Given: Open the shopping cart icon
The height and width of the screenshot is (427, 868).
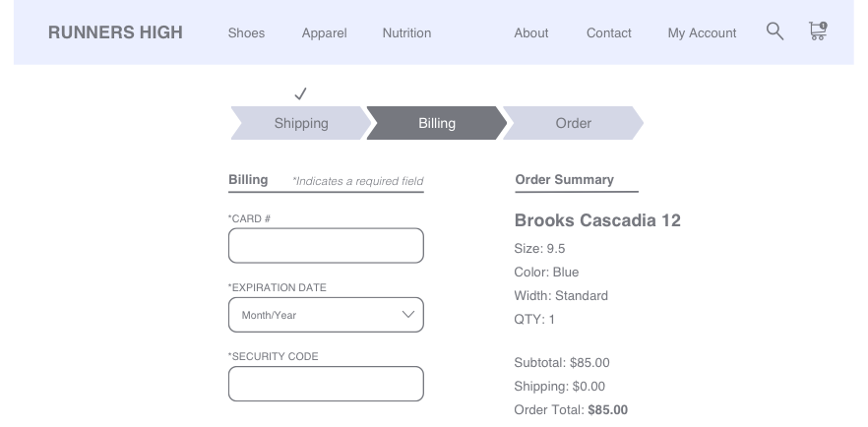Looking at the screenshot, I should pyautogui.click(x=817, y=31).
